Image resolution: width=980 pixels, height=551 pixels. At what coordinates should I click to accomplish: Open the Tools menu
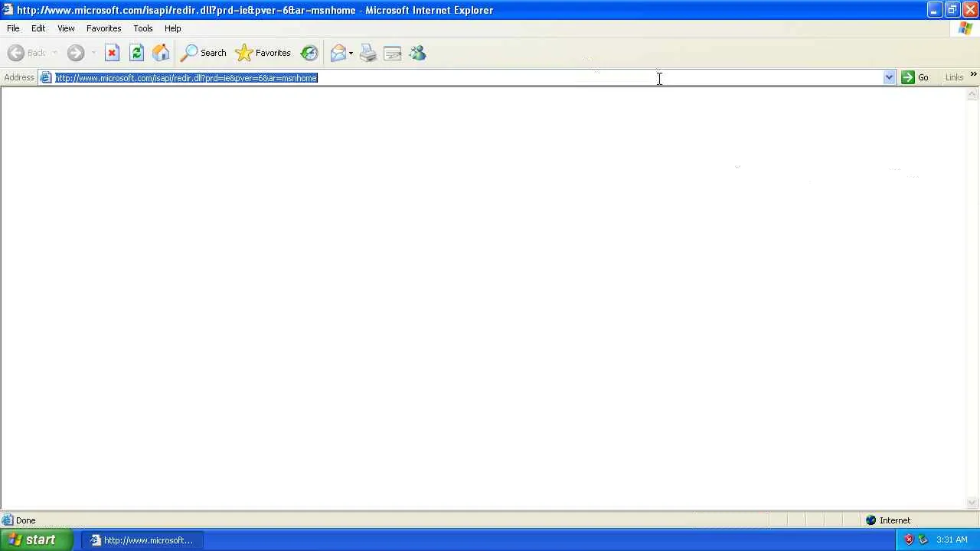pos(143,28)
